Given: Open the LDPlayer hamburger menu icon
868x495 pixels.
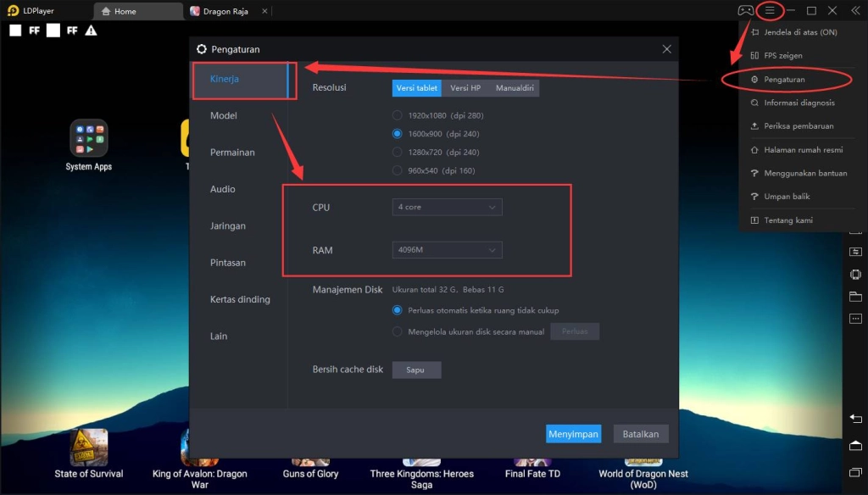Looking at the screenshot, I should tap(770, 10).
